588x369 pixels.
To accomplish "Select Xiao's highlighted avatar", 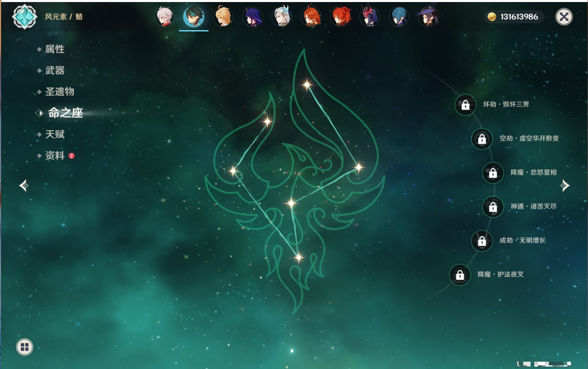I will pos(194,17).
